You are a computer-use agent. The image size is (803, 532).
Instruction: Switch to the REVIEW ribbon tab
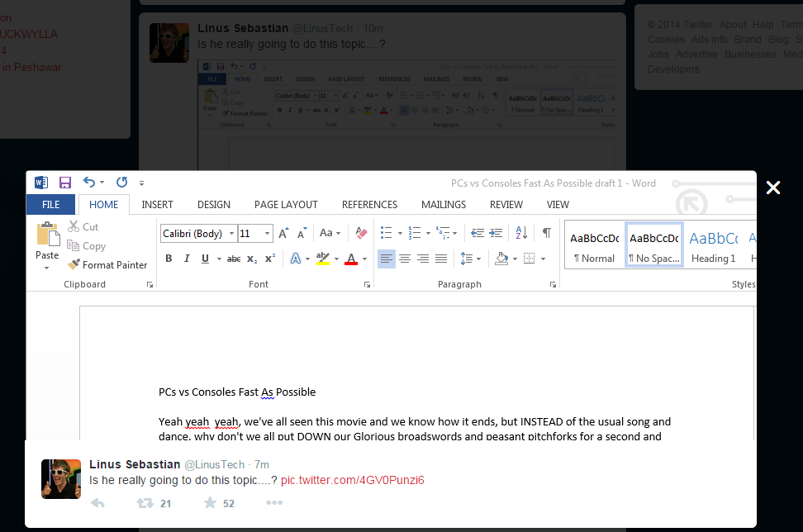506,204
